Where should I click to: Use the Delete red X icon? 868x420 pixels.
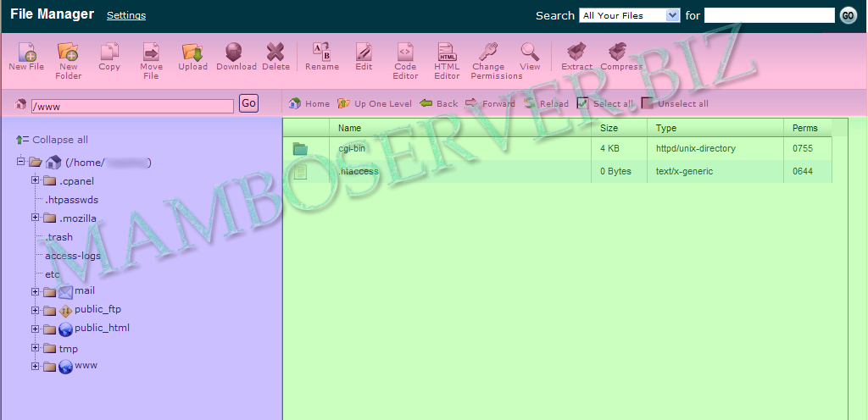pyautogui.click(x=275, y=57)
